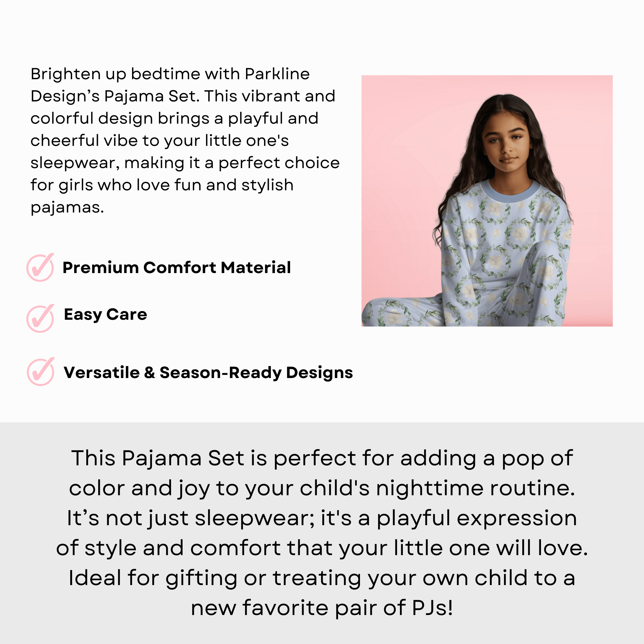644x644 pixels.
Task: Click the "It's not just sleepwear" line
Action: (x=322, y=518)
